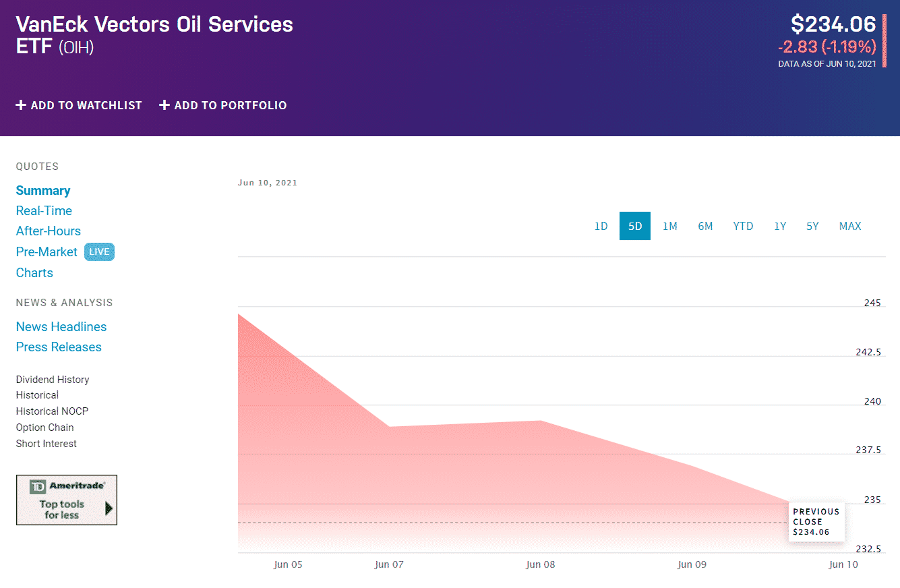This screenshot has width=900, height=588.
Task: Click the QUOTES section heading
Action: coord(37,167)
